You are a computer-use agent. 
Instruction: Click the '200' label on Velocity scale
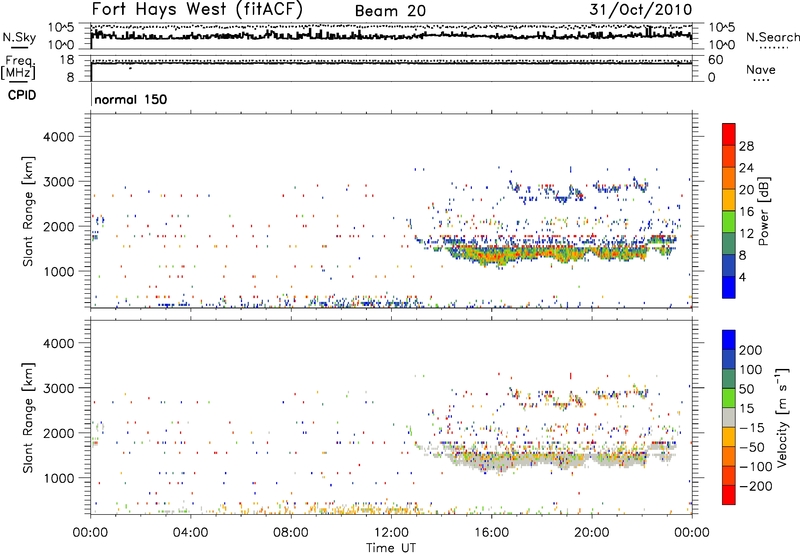click(751, 350)
